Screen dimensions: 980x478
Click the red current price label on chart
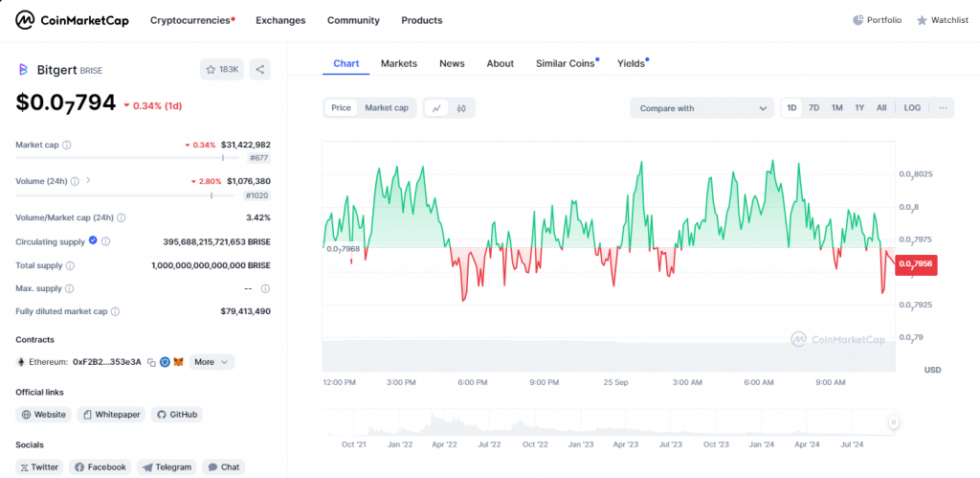[916, 264]
